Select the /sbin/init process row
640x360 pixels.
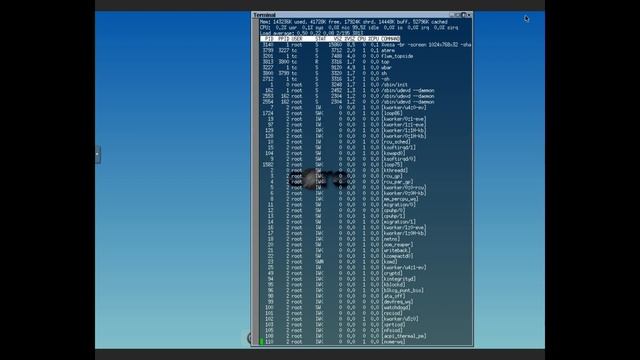(365, 85)
